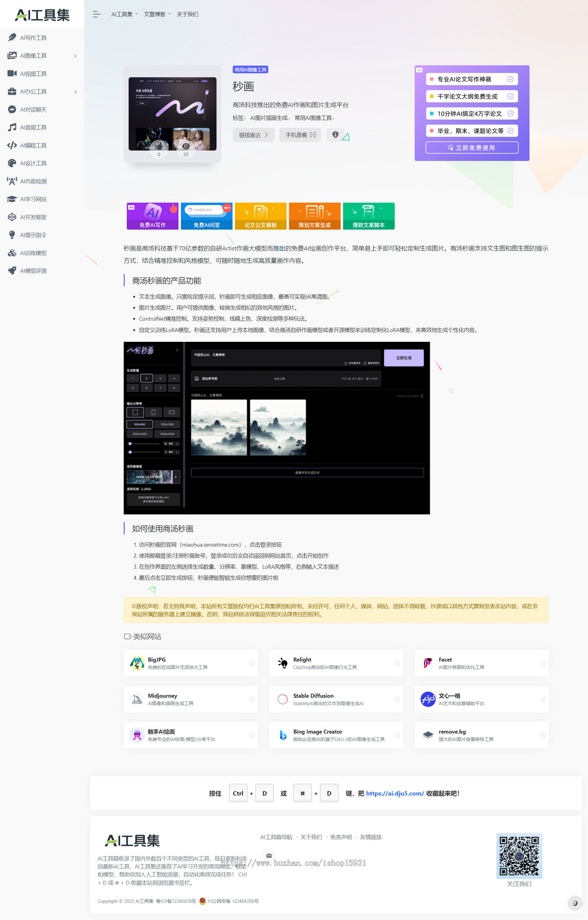Open the 文心一格 site card
The width and height of the screenshot is (588, 920).
point(482,699)
